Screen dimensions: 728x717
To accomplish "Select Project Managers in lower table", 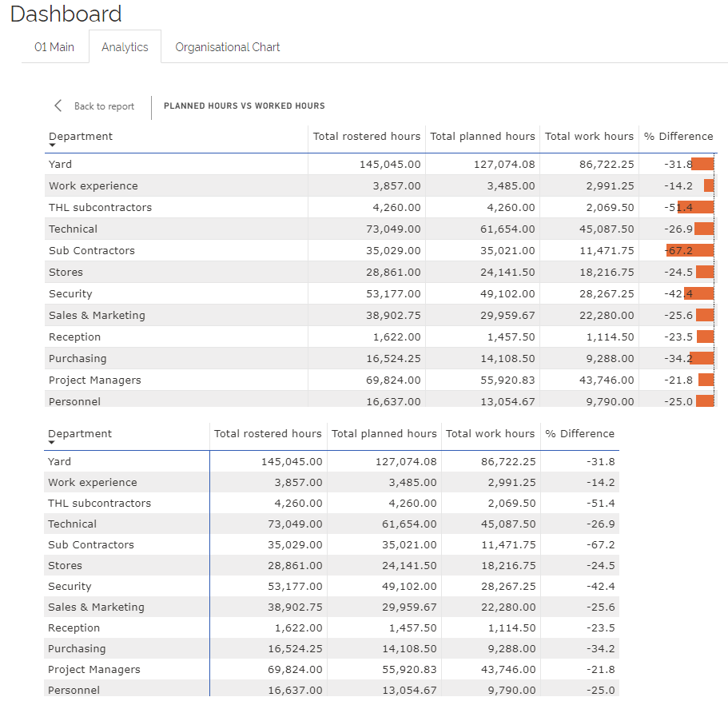I will click(x=93, y=669).
